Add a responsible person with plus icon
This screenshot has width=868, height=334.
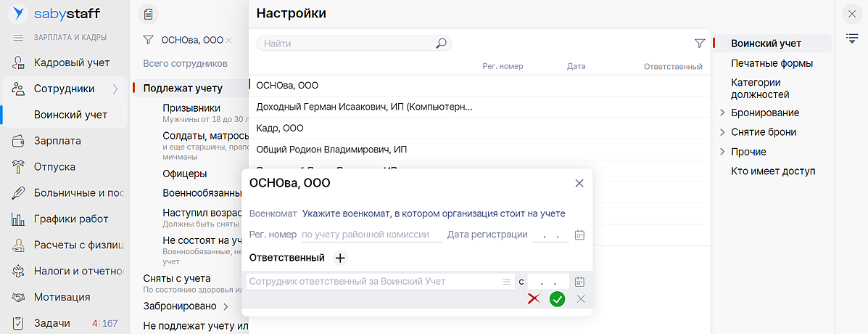tap(340, 258)
